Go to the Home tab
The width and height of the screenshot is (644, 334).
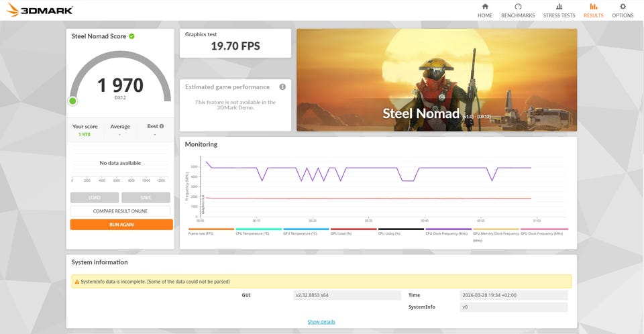point(484,11)
